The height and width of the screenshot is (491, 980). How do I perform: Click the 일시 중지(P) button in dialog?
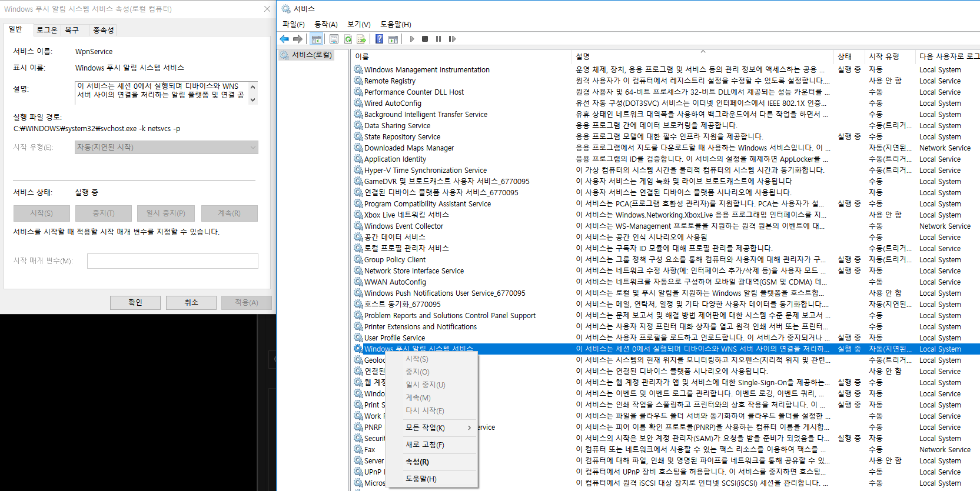166,213
